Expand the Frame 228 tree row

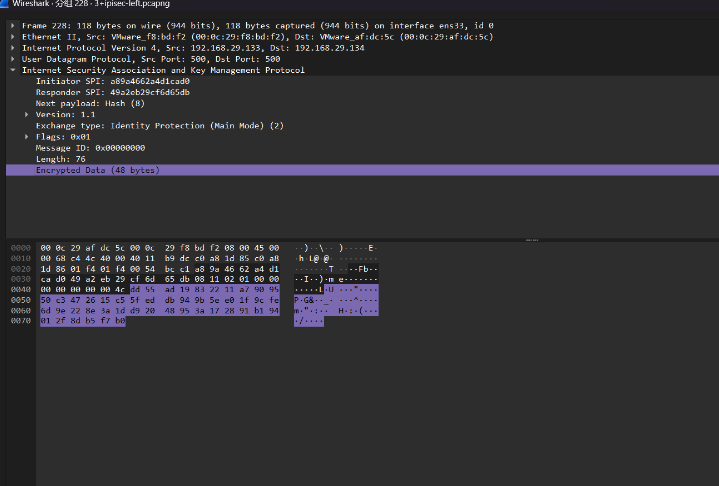coord(13,26)
